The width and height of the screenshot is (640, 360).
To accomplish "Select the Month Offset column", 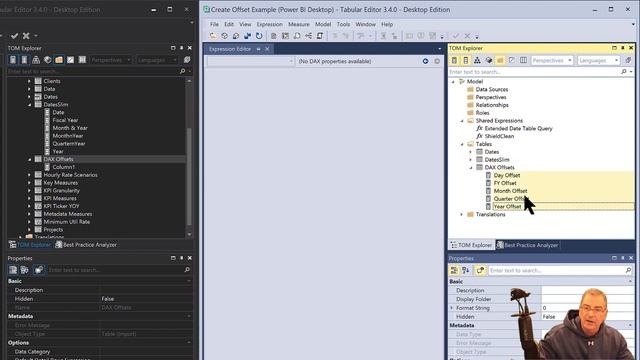I will (x=510, y=191).
